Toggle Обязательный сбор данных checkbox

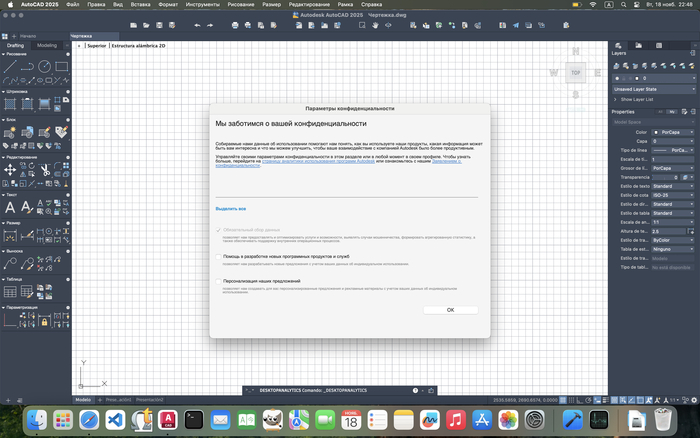pos(219,230)
